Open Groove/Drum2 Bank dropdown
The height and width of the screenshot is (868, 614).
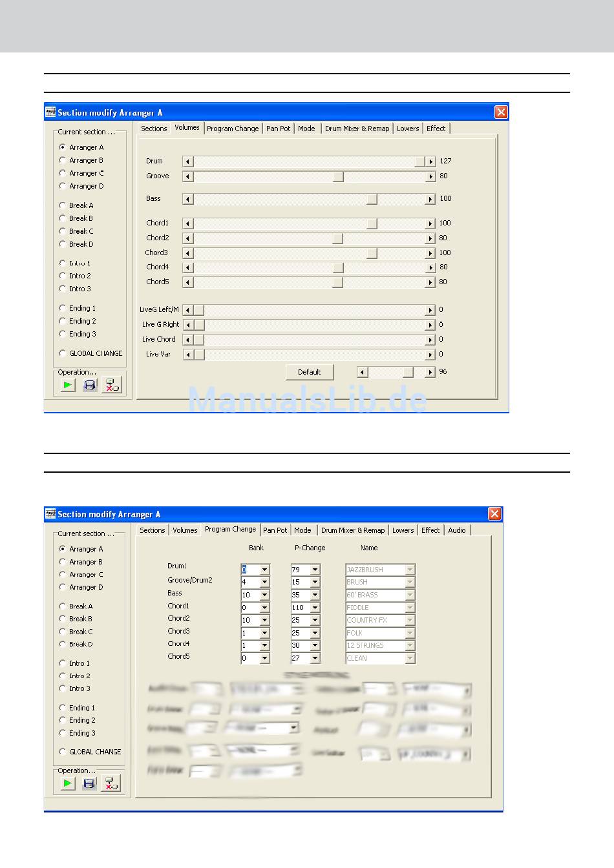click(x=264, y=583)
